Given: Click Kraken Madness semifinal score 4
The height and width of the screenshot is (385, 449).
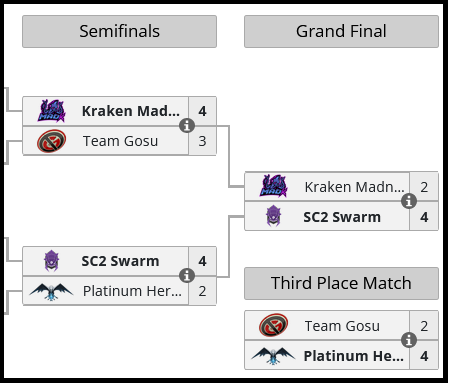Looking at the screenshot, I should [202, 111].
